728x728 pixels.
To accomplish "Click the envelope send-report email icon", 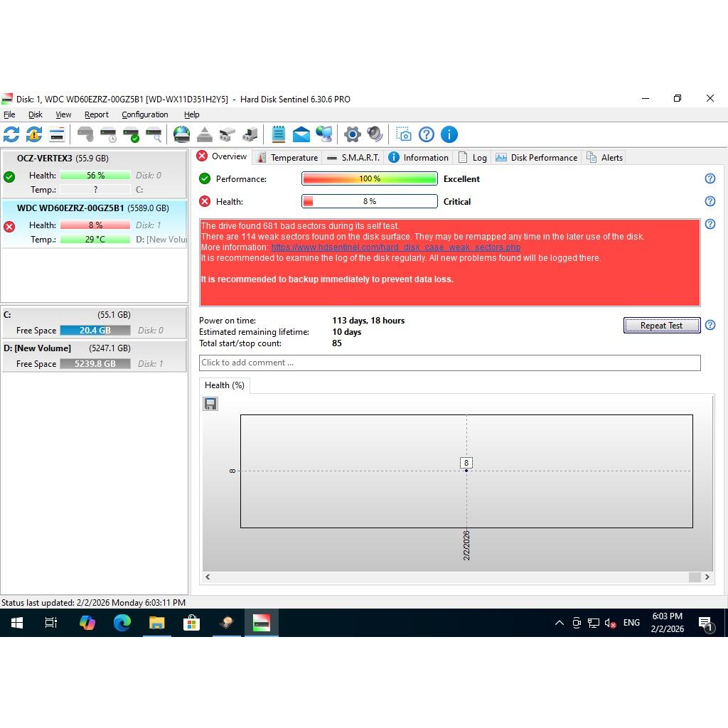I will point(301,134).
